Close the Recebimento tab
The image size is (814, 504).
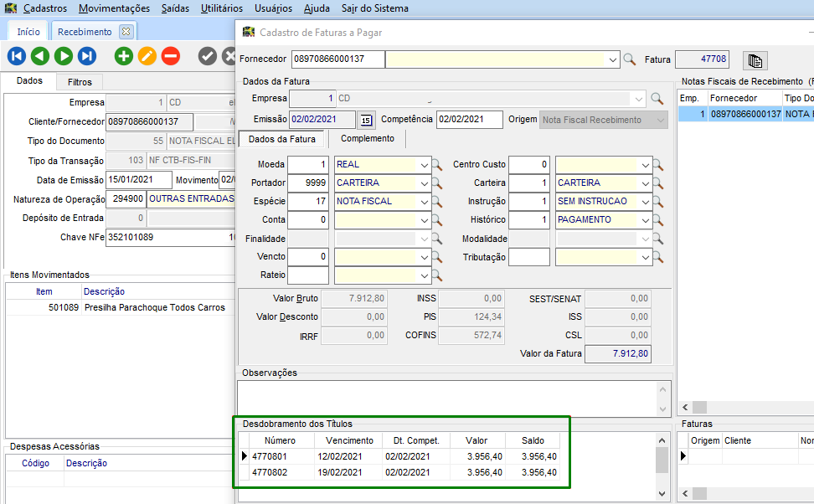tap(126, 32)
